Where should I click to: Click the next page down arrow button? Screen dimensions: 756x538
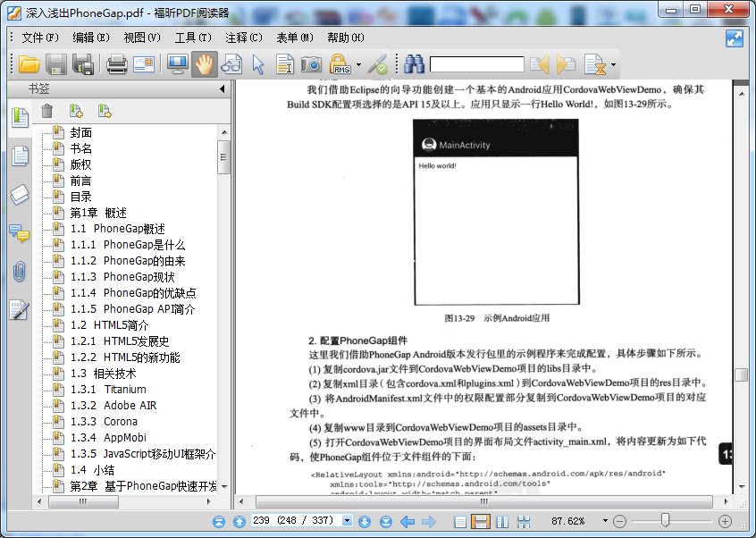[x=365, y=521]
